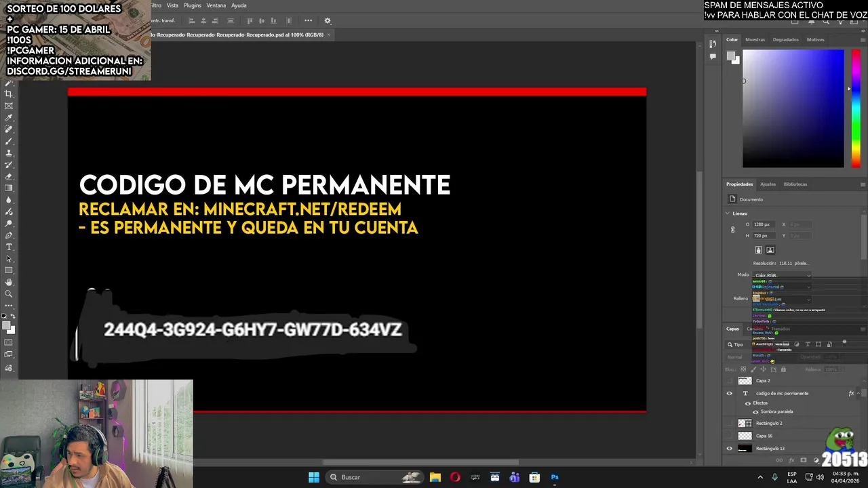868x488 pixels.
Task: Pick a color in the color field
Action: [793, 108]
